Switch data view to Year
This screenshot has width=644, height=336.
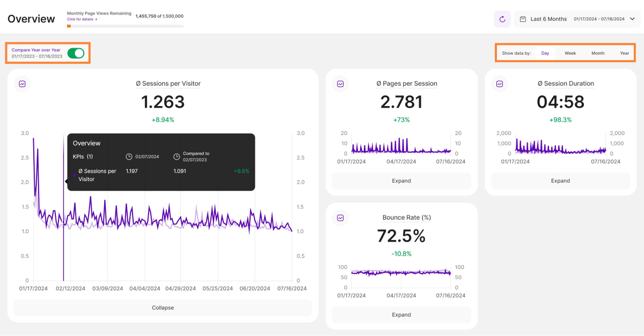coord(624,53)
